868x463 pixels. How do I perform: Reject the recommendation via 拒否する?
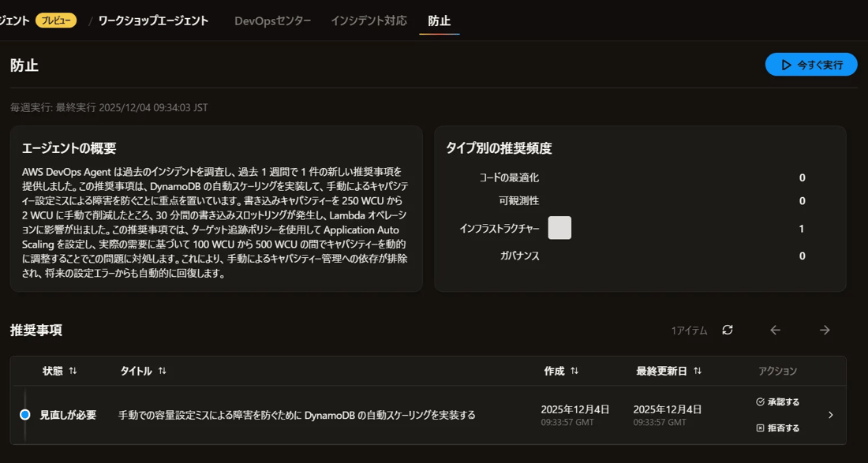point(780,428)
